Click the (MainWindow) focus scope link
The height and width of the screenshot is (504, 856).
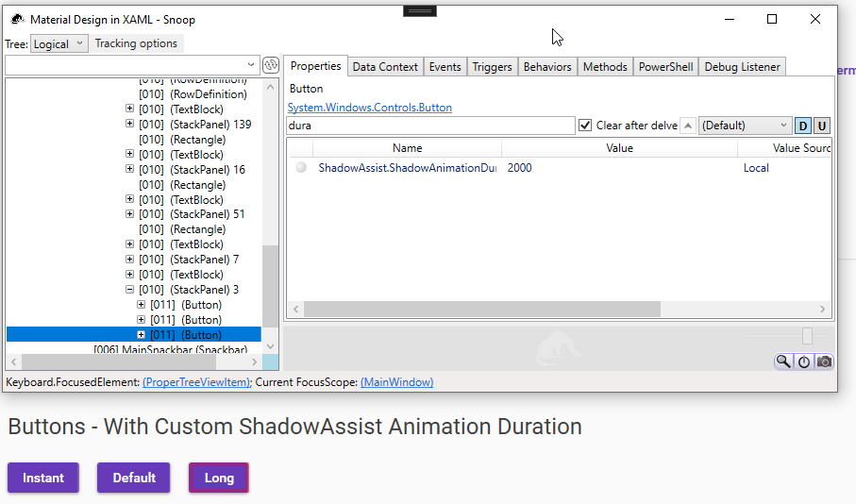(397, 382)
